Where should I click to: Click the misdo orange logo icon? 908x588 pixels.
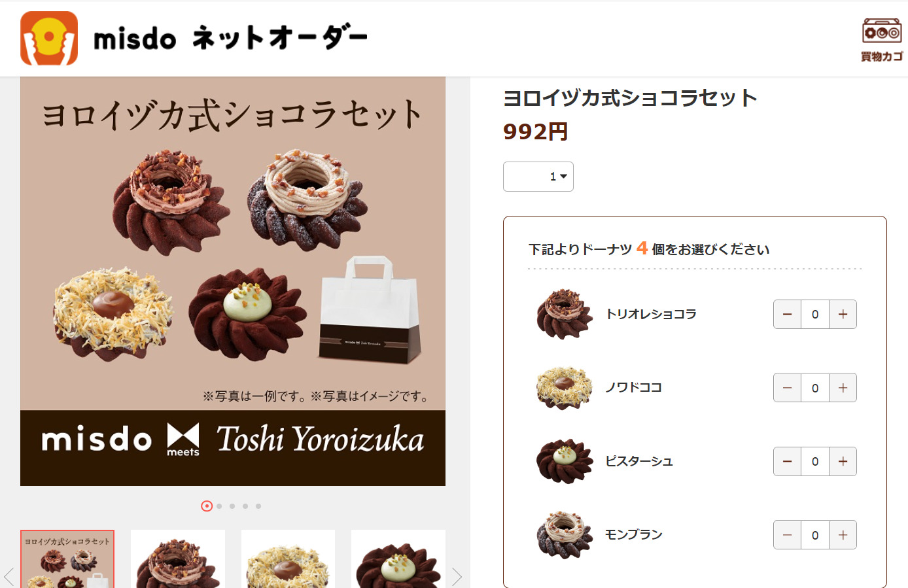[x=49, y=38]
